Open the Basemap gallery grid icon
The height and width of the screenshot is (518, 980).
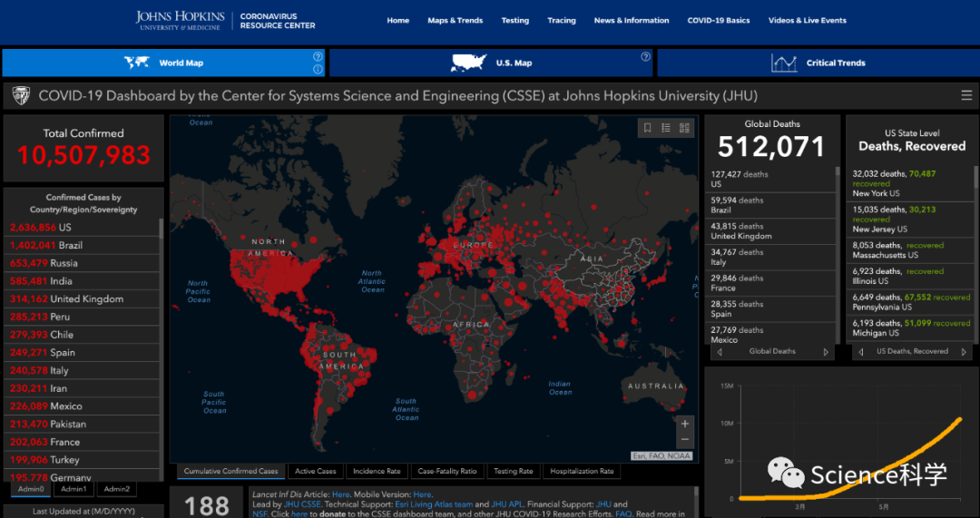[x=684, y=128]
